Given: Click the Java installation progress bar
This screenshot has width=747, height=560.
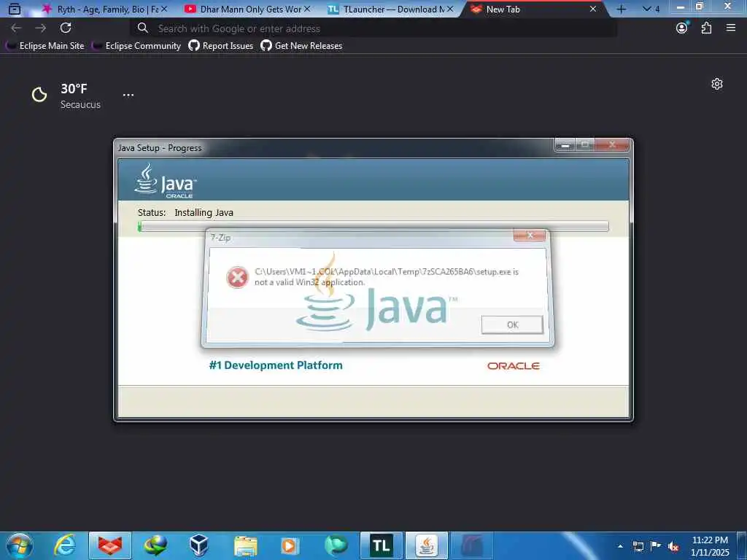Looking at the screenshot, I should click(x=373, y=226).
